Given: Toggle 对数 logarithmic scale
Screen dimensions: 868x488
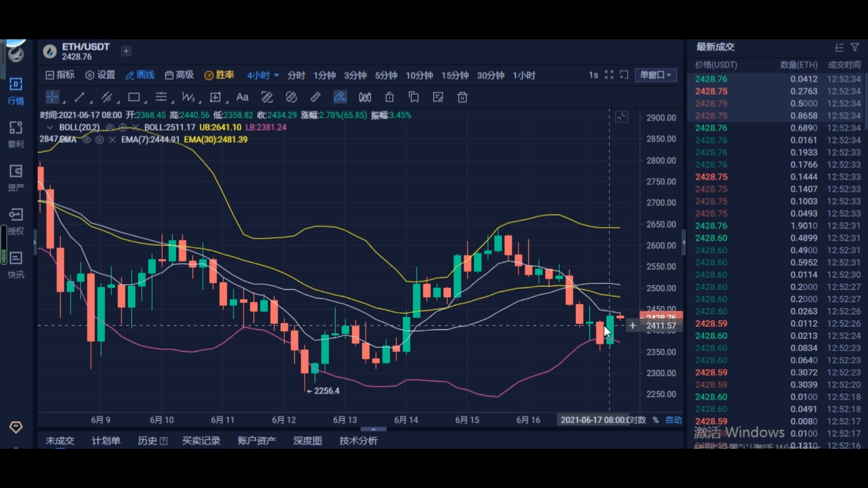Looking at the screenshot, I should pyautogui.click(x=638, y=420).
